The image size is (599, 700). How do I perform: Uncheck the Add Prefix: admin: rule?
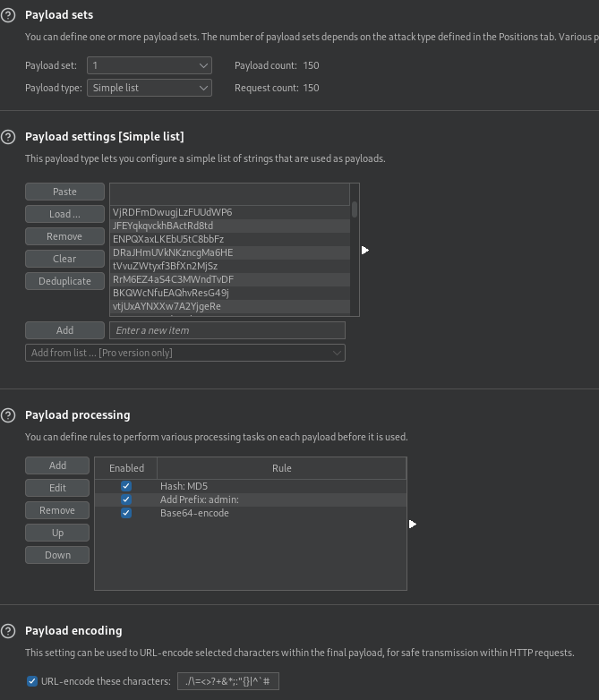[x=126, y=499]
